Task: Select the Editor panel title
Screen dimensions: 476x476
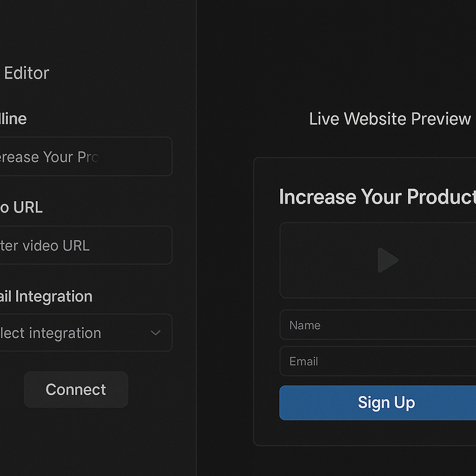Action: point(26,73)
